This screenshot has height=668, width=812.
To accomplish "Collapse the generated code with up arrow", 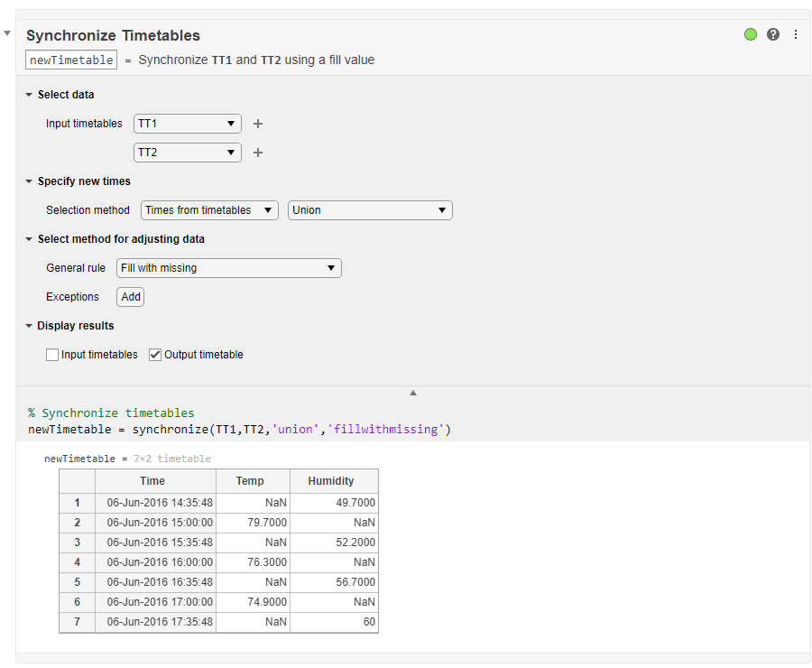I will (x=413, y=393).
